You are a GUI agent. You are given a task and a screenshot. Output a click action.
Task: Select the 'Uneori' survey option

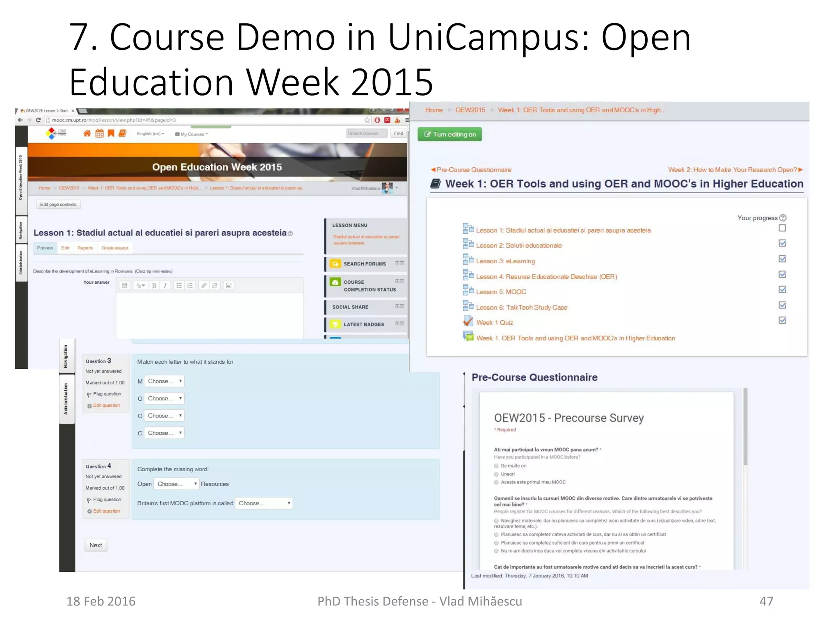[x=496, y=474]
